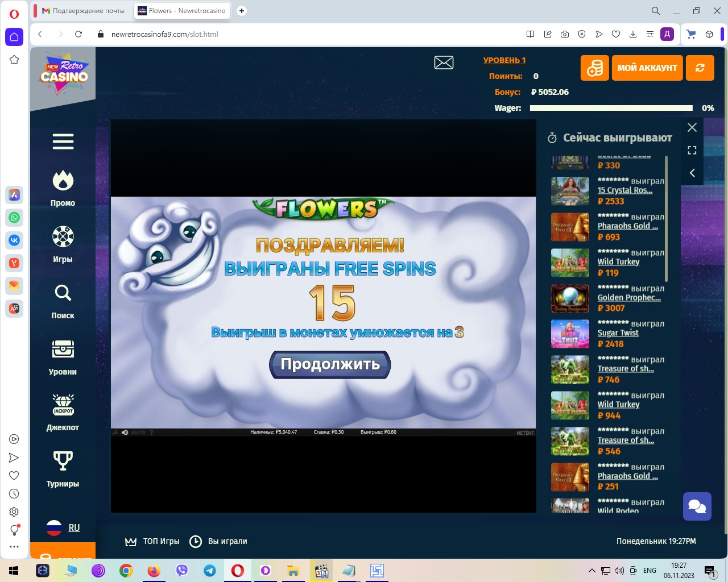The image size is (728, 582).
Task: Open the shopping cart icon in toolbar
Action: (x=692, y=34)
